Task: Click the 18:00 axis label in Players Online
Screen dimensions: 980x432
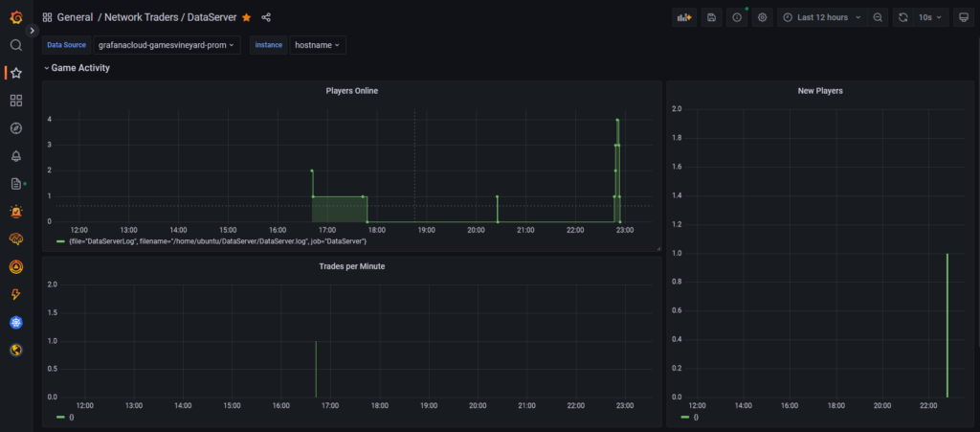Action: (x=377, y=230)
